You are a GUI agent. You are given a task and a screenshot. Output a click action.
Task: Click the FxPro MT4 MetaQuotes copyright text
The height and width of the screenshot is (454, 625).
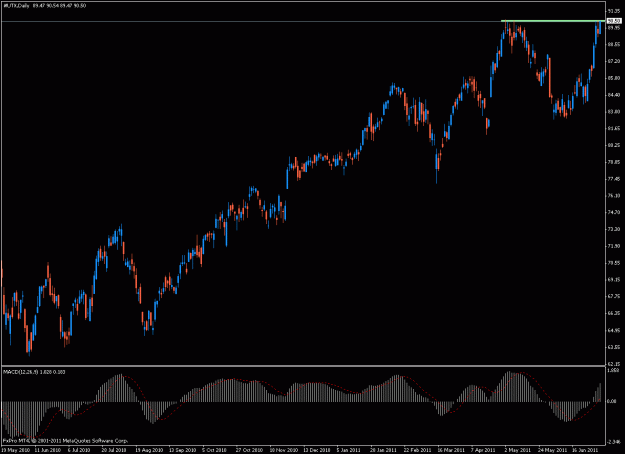pos(65,441)
